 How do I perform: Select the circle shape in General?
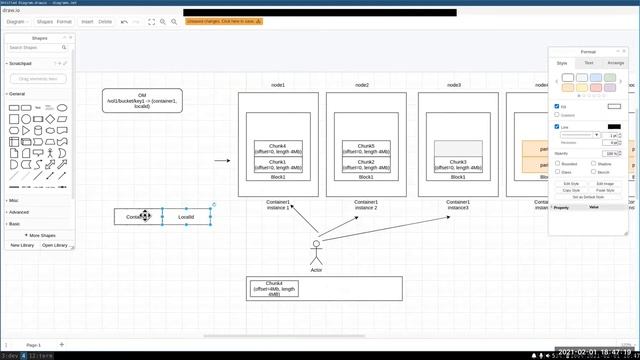26,119
